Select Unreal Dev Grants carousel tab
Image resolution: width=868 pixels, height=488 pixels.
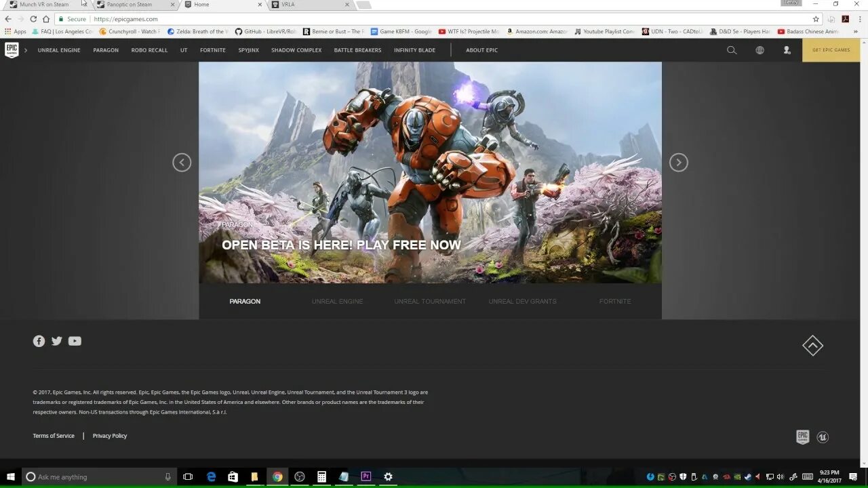tap(522, 301)
